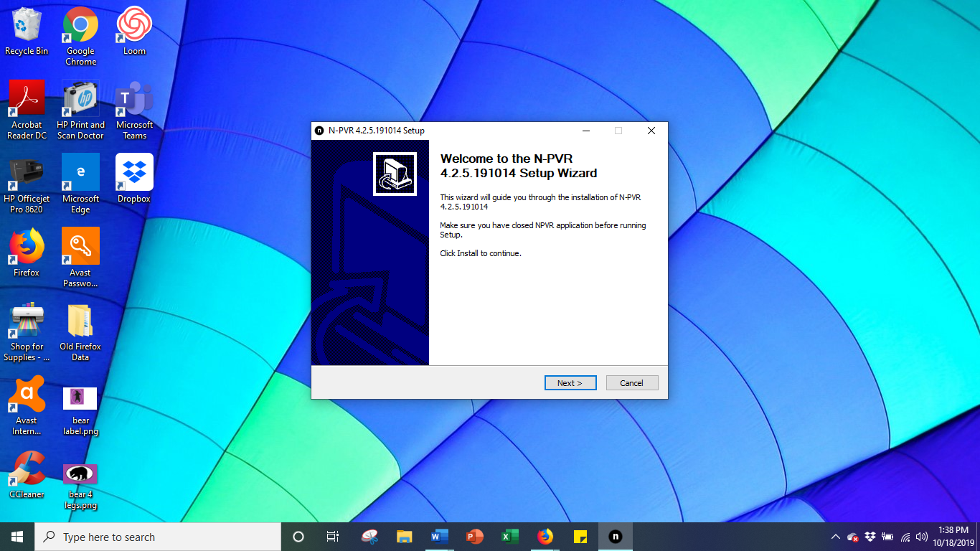Open Word from the taskbar
The height and width of the screenshot is (551, 980).
(440, 537)
